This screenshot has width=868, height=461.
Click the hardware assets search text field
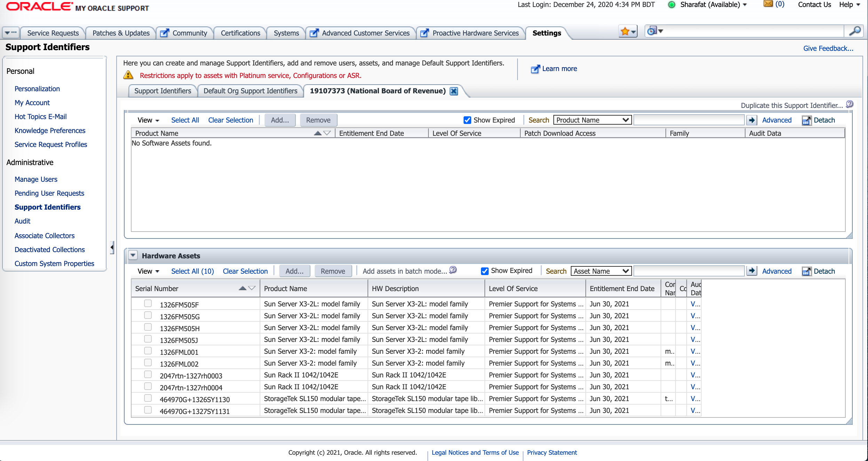pos(688,271)
